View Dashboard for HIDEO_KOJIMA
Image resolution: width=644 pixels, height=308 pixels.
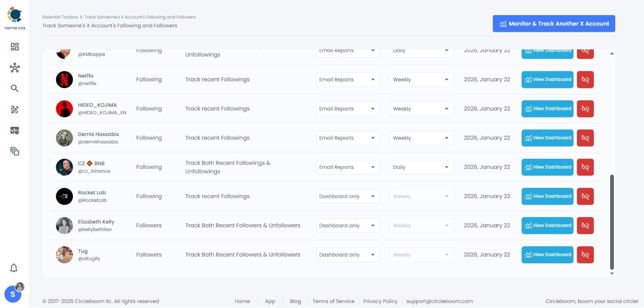coord(547,109)
